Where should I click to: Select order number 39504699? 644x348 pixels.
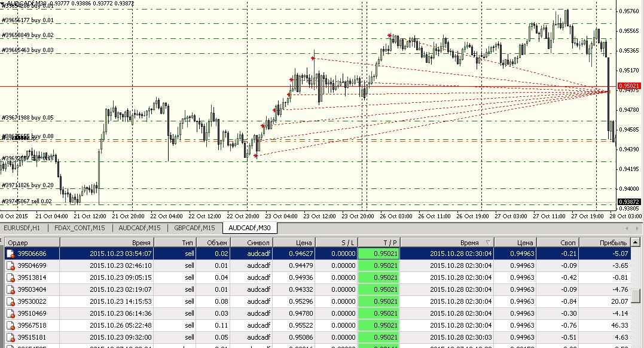pos(32,266)
